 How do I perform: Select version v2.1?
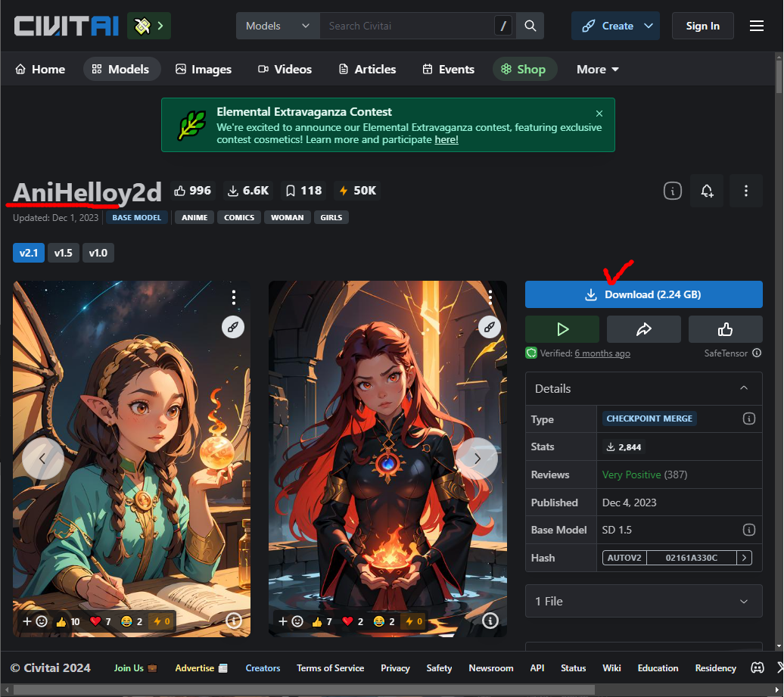click(x=29, y=253)
